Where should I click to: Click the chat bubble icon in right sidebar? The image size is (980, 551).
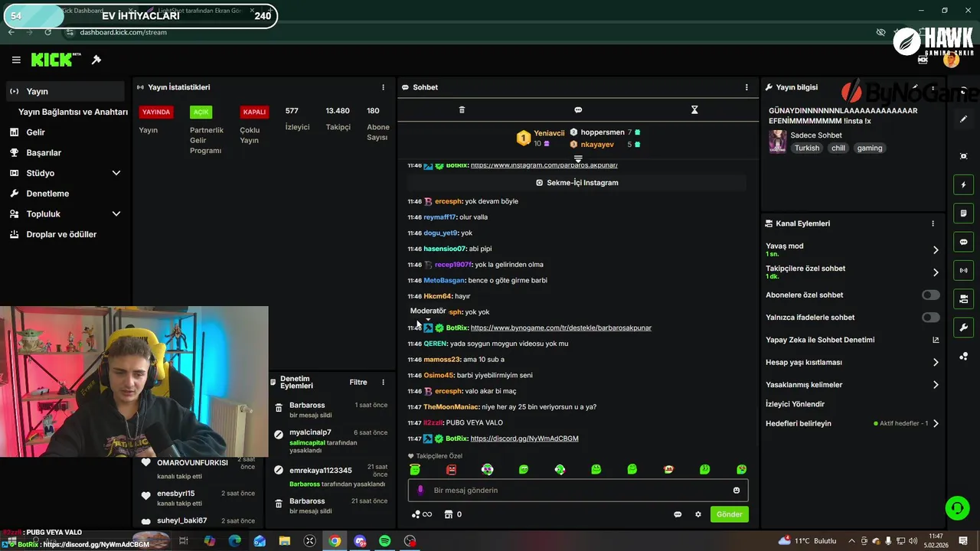(x=964, y=242)
